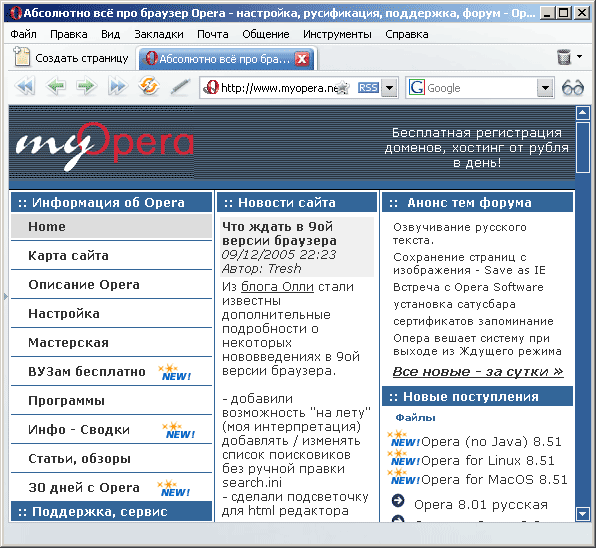Image resolution: width=596 pixels, height=548 pixels.
Task: Open the address bar history dropdown
Action: point(389,88)
